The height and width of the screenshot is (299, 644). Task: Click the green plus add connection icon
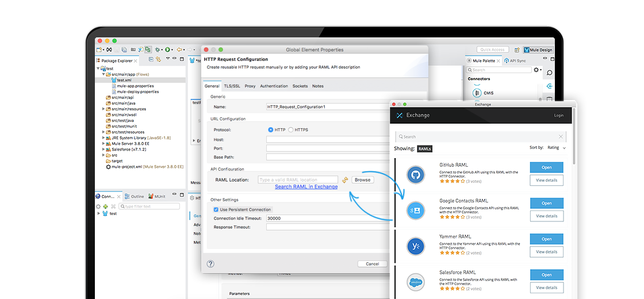[106, 206]
